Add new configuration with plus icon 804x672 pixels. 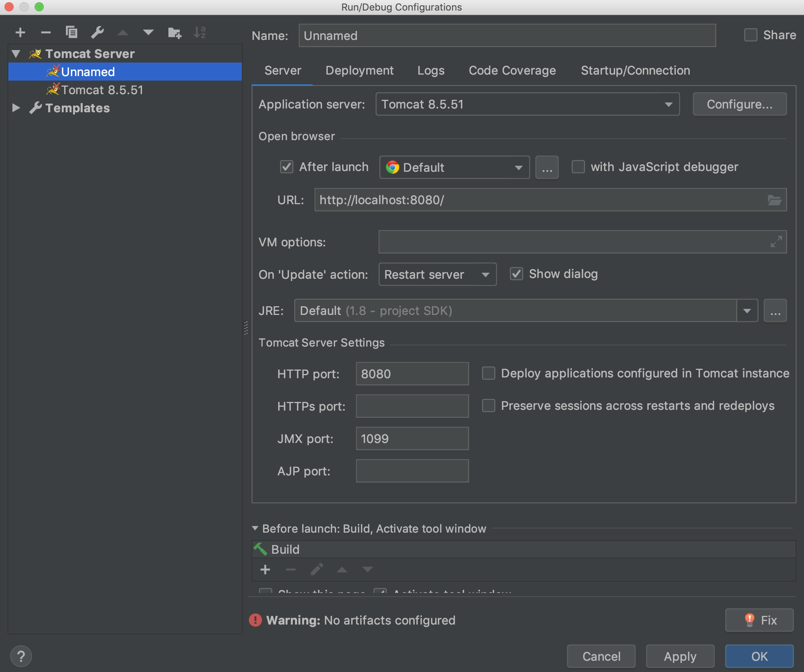pos(20,32)
